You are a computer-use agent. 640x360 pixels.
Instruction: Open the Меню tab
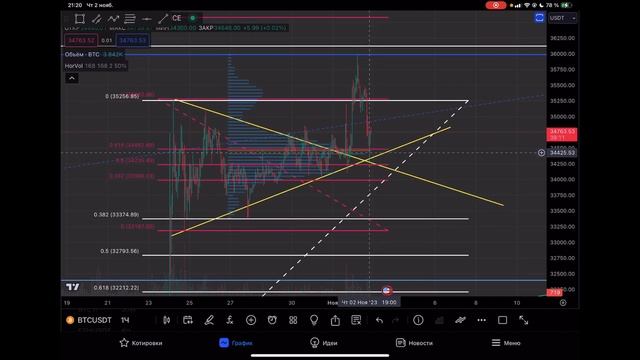coord(506,343)
